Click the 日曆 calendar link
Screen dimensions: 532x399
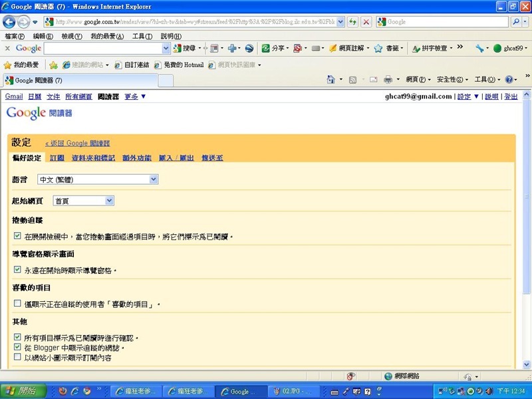point(35,96)
